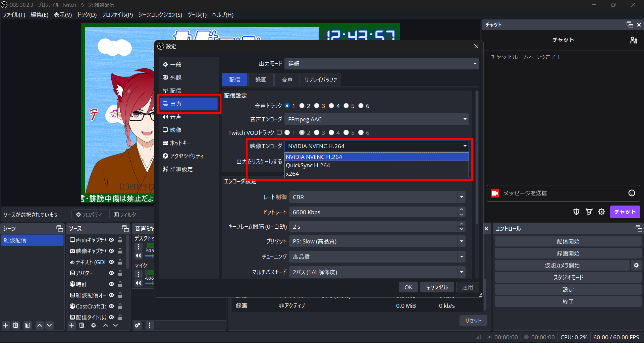Mute the マイク speaker icon
644x343 pixels.
[139, 283]
